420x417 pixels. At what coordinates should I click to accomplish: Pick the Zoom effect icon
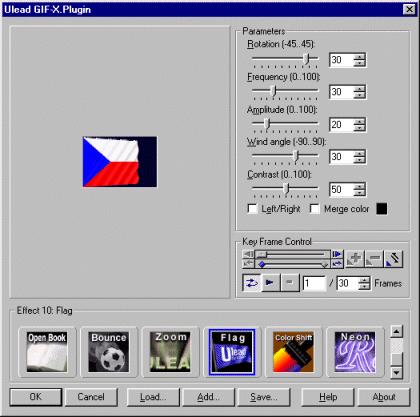(x=170, y=352)
